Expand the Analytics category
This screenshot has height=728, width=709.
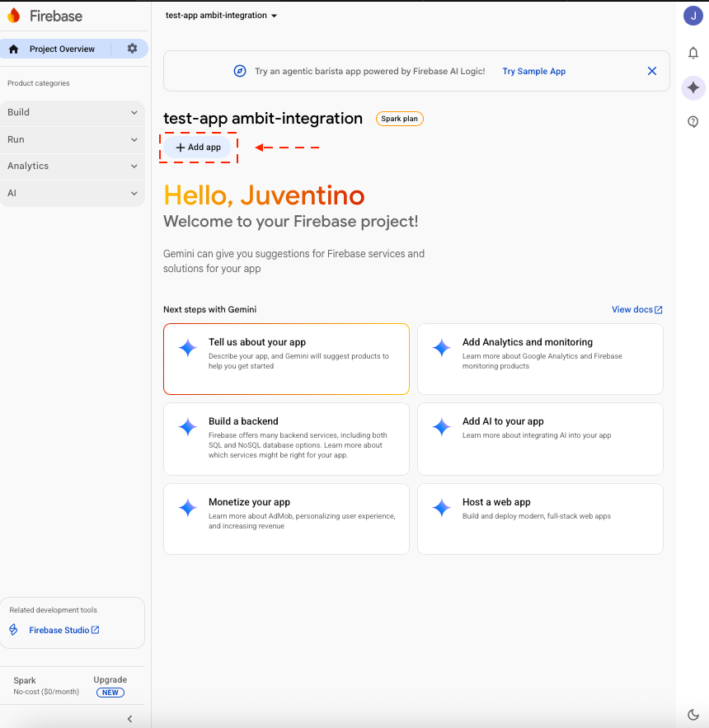(x=73, y=167)
